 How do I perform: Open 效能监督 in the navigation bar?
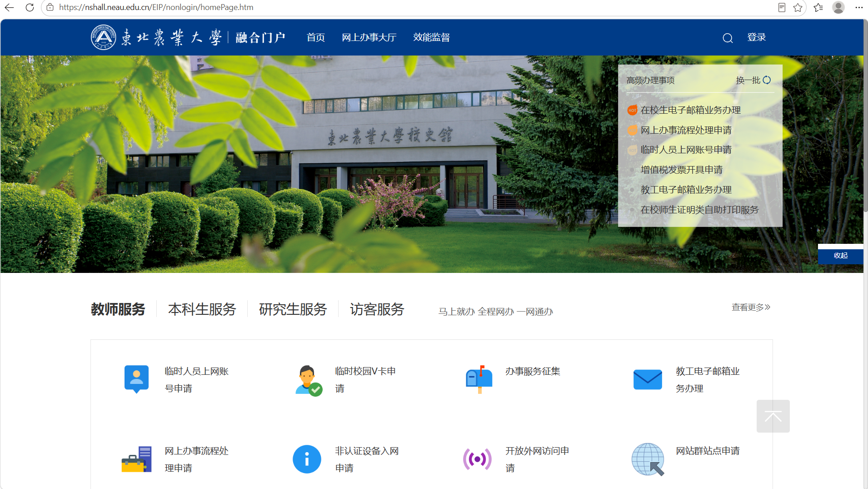pos(431,37)
